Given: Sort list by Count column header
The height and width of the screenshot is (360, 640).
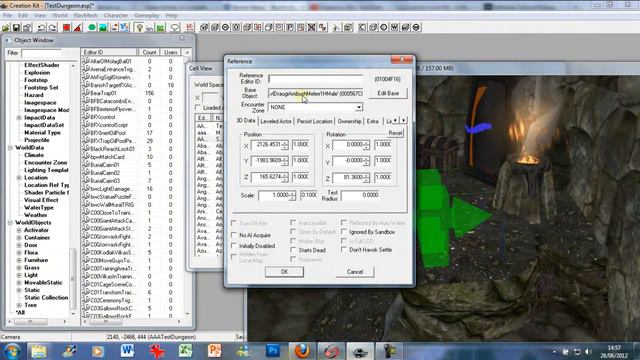Looking at the screenshot, I should click(149, 52).
